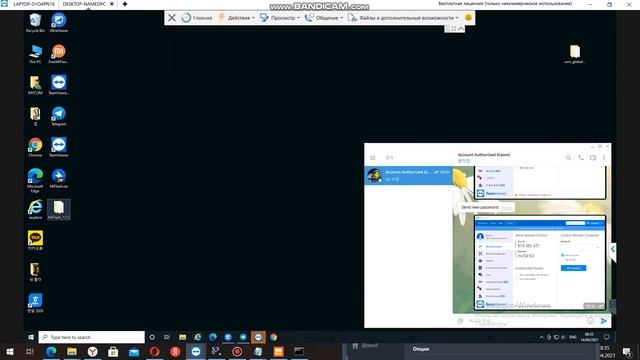Open Yandex Browser from the local taskbar
Viewport: 640px width, 360px height.
(x=93, y=352)
